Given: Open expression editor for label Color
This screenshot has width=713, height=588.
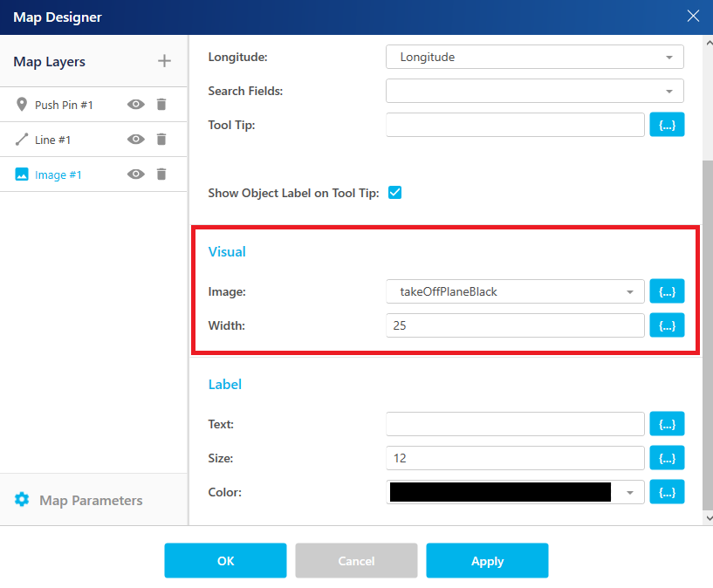Looking at the screenshot, I should [x=667, y=492].
